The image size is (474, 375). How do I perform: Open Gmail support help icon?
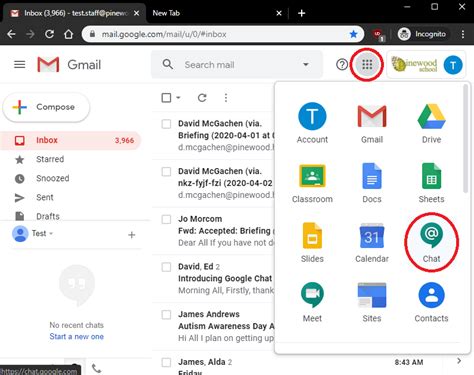click(342, 64)
